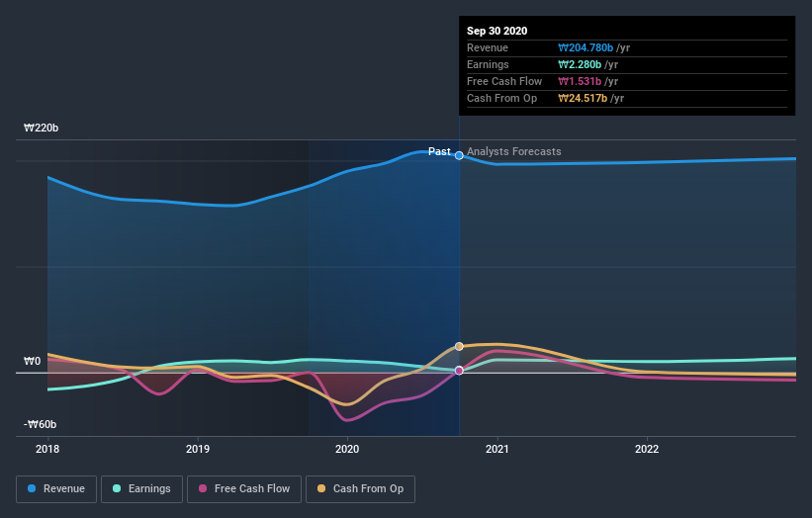Click the Revenue row label in tooltip
Image resolution: width=812 pixels, height=518 pixels.
tap(488, 48)
